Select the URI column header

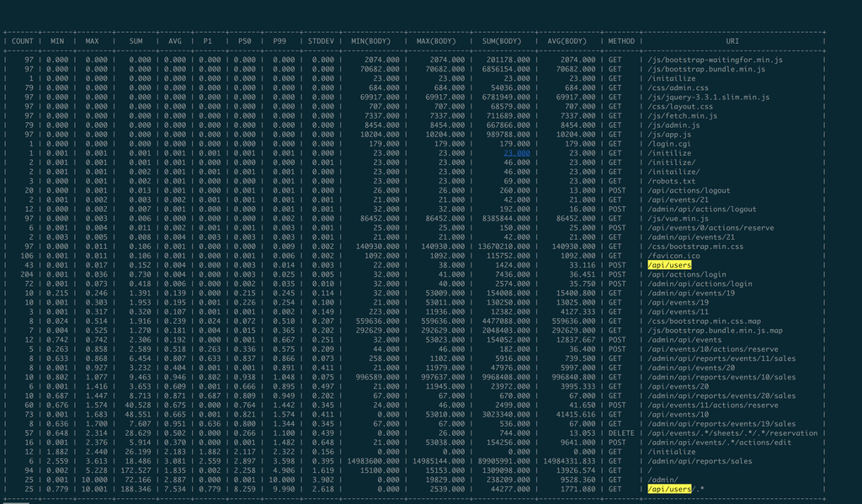(x=732, y=41)
